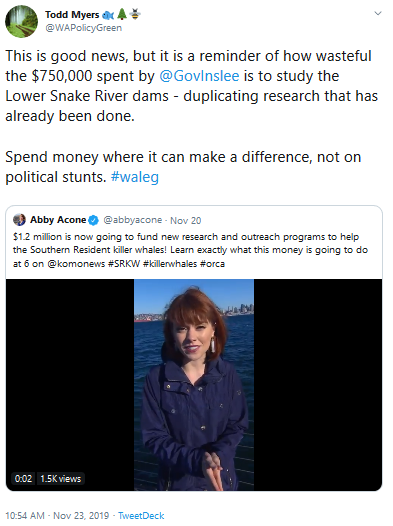Viewport: 393px width, 526px height.
Task: Open the 10:54 AM Nov 23, 2019 timestamp
Action: click(57, 515)
